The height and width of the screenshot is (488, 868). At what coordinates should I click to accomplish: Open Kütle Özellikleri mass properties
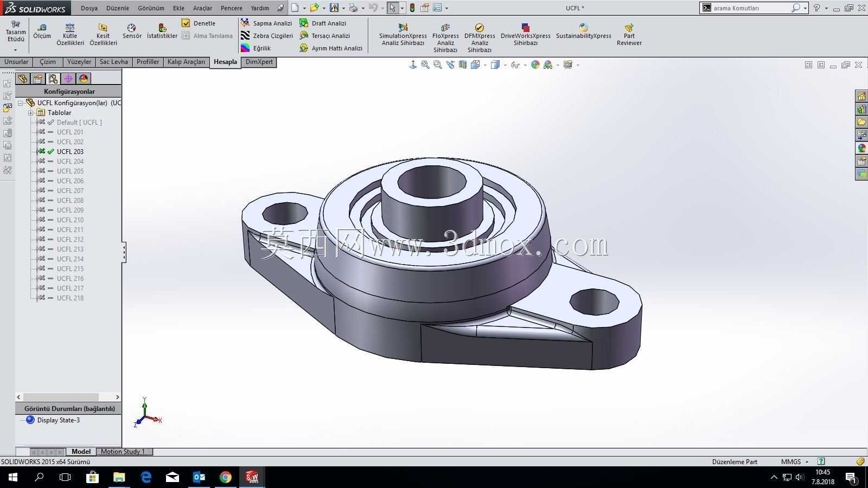70,34
